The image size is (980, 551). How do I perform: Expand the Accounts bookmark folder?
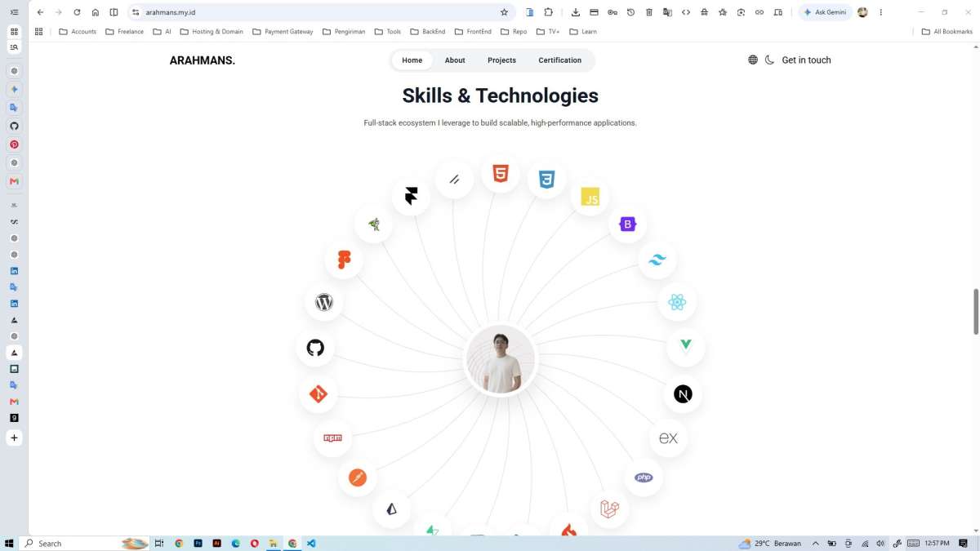point(78,32)
